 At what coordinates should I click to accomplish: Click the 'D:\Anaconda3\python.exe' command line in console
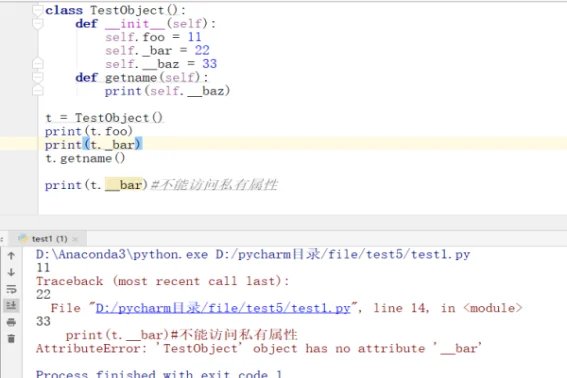253,254
